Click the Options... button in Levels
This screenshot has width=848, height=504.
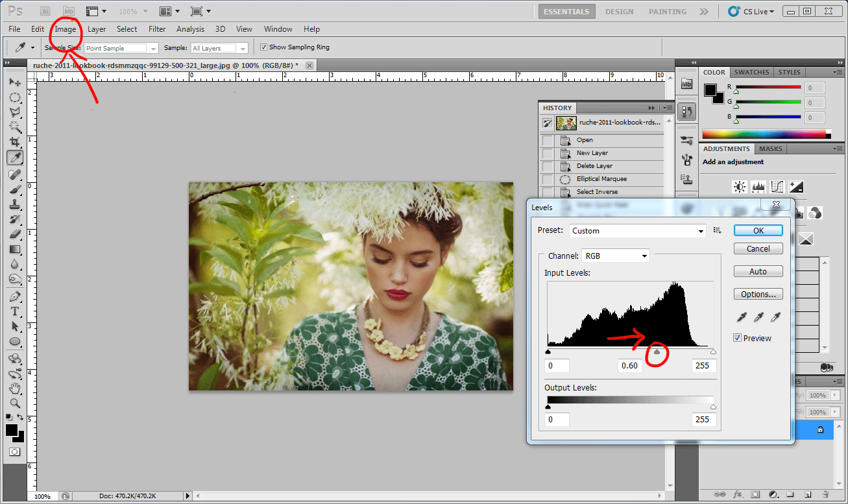tap(758, 294)
